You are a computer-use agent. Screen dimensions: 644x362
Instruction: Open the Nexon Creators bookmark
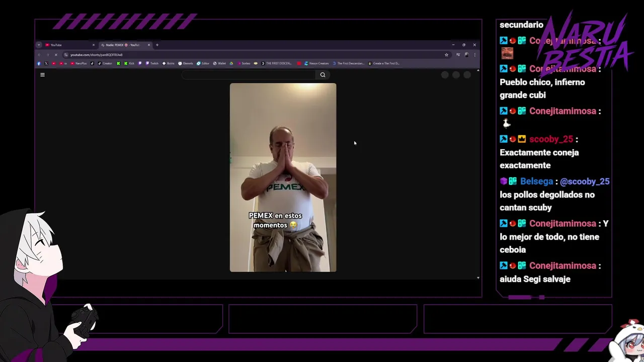[x=316, y=63]
